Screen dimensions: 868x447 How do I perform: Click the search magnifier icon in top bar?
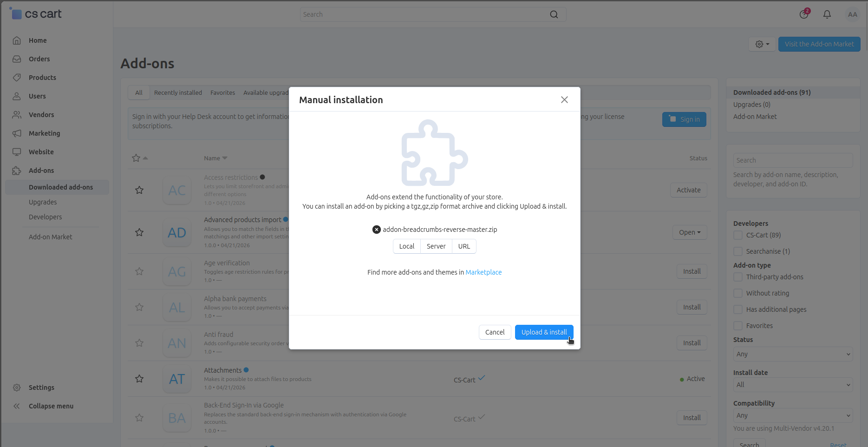tap(554, 14)
